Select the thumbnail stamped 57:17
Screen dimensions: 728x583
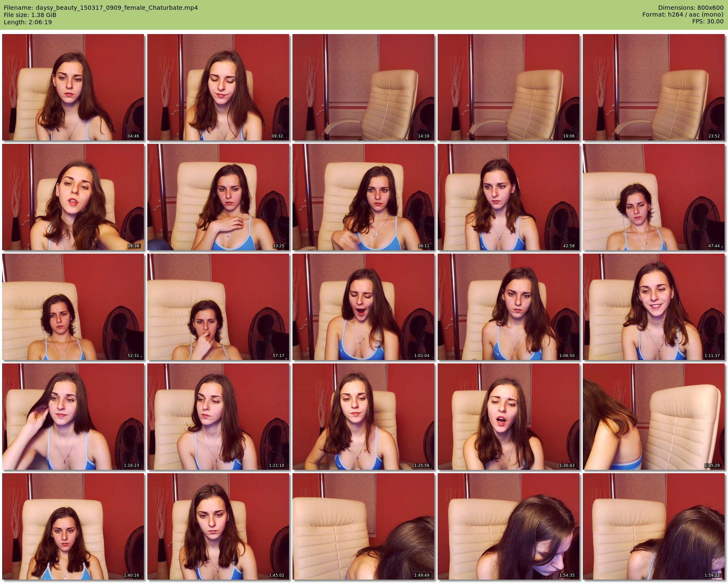(x=218, y=307)
